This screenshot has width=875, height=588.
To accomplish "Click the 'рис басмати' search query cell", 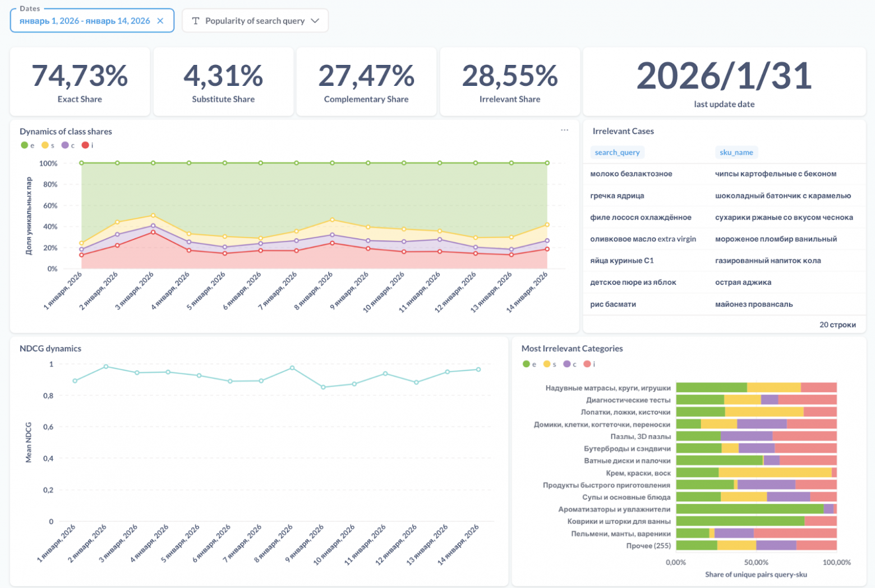I will (x=613, y=304).
